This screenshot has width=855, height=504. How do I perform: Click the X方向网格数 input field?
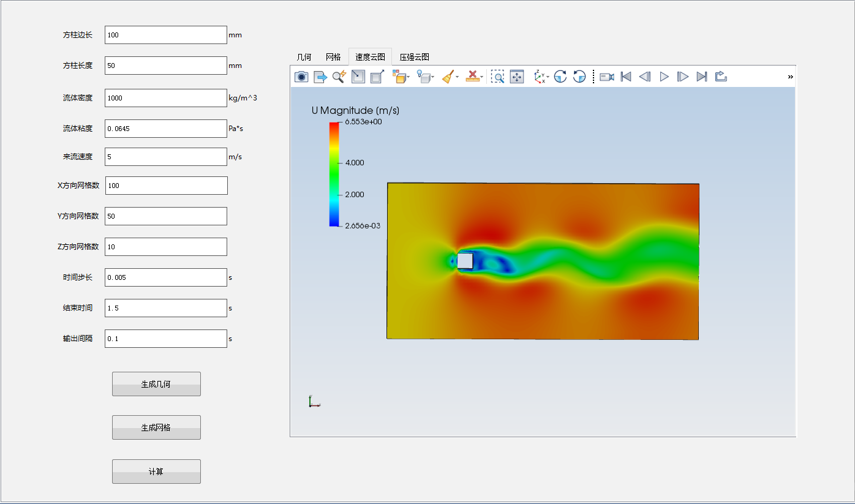pyautogui.click(x=167, y=186)
